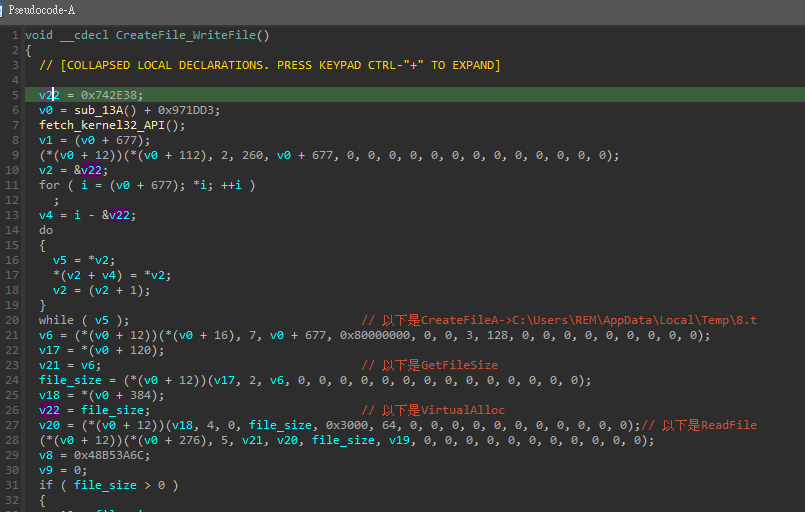Click highlighted v22 on line 26
The height and width of the screenshot is (512, 805).
49,410
